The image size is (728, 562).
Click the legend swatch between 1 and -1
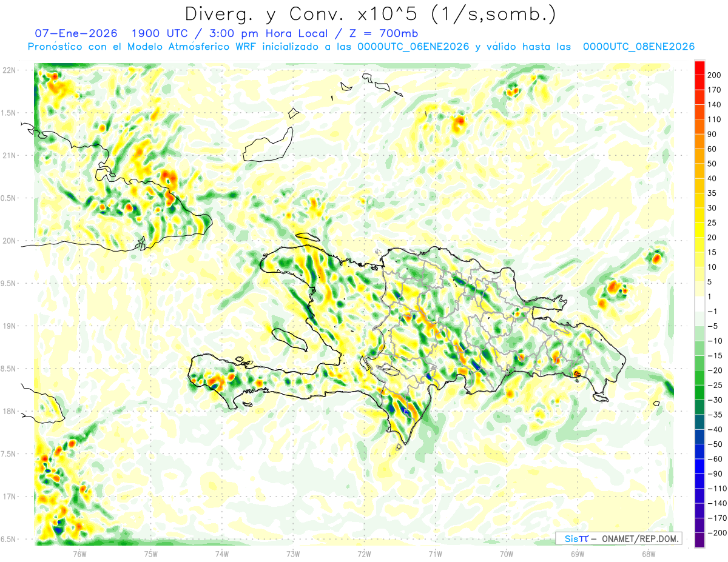coord(699,304)
